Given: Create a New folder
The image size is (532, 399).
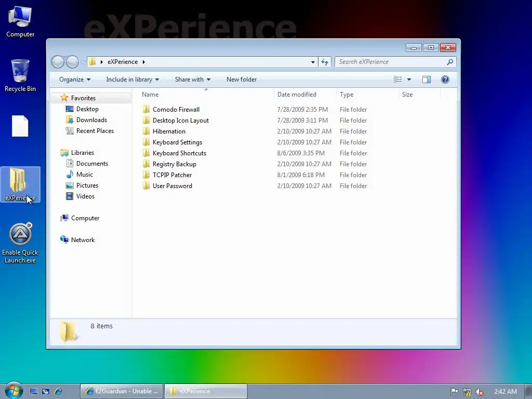Looking at the screenshot, I should (242, 79).
